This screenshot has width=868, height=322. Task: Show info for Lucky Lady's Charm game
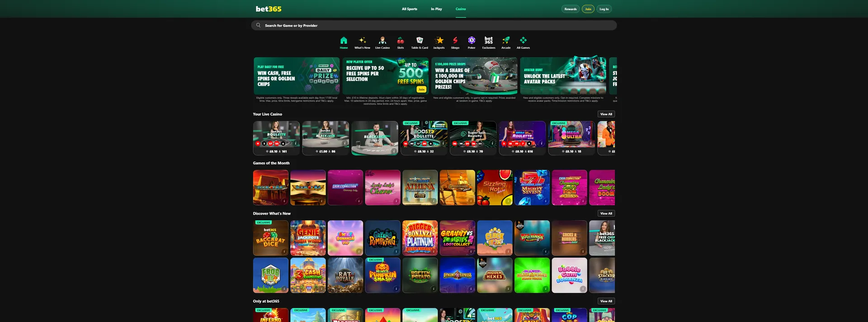coord(396,201)
